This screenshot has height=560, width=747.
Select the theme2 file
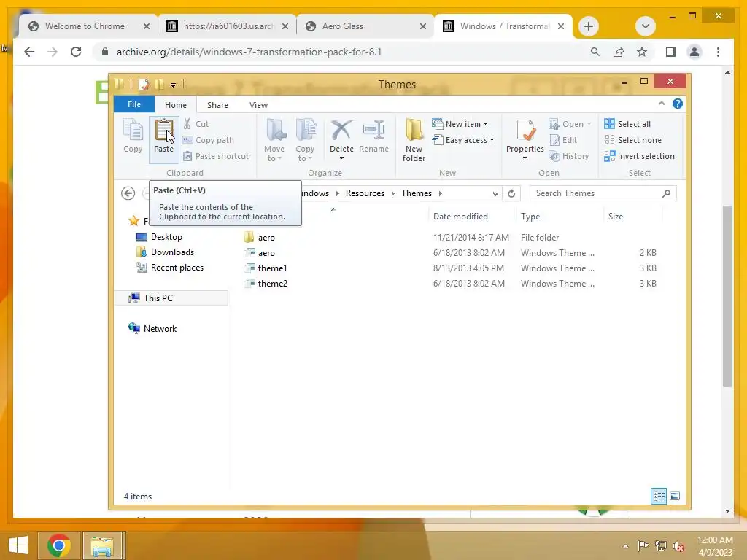[x=273, y=284]
